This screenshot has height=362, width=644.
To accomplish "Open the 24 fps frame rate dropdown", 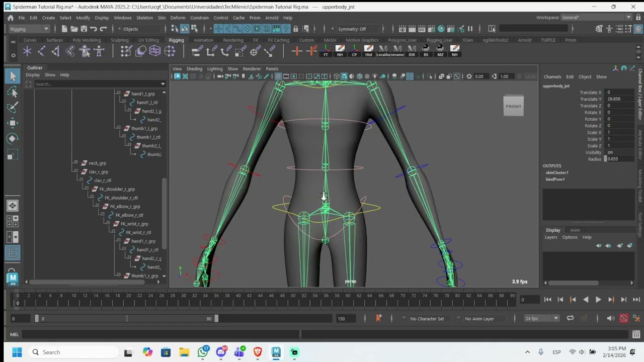I will tap(542, 318).
